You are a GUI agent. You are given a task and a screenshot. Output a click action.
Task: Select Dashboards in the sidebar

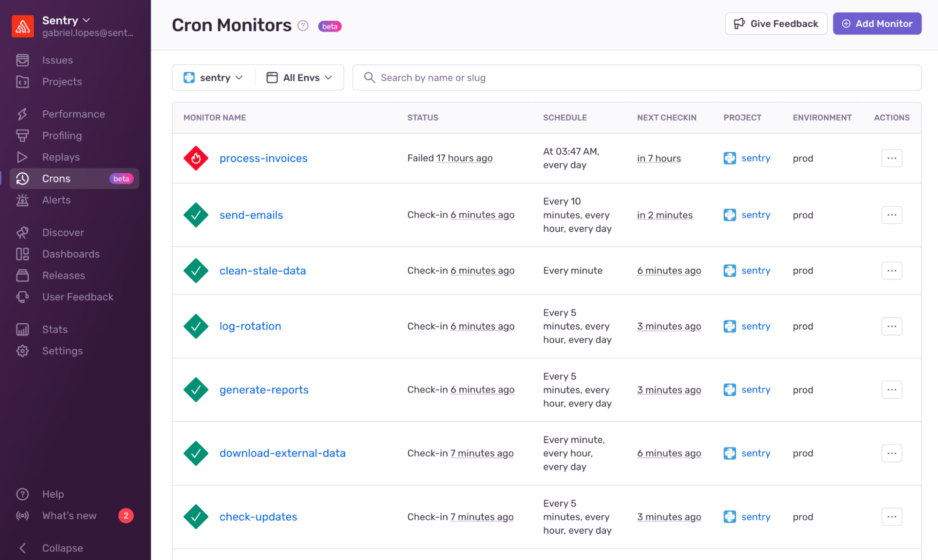click(22, 254)
